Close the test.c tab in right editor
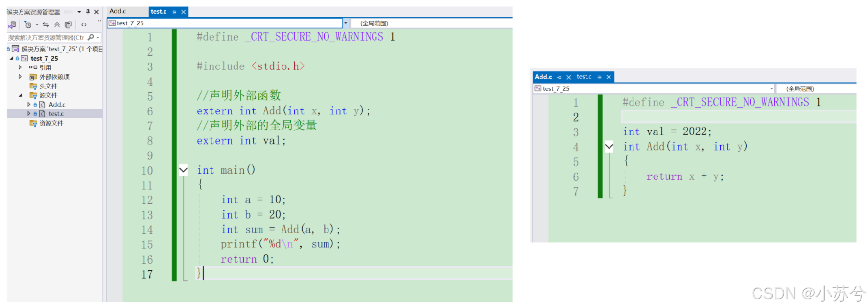Viewport: 868px width, 308px height. pos(609,77)
